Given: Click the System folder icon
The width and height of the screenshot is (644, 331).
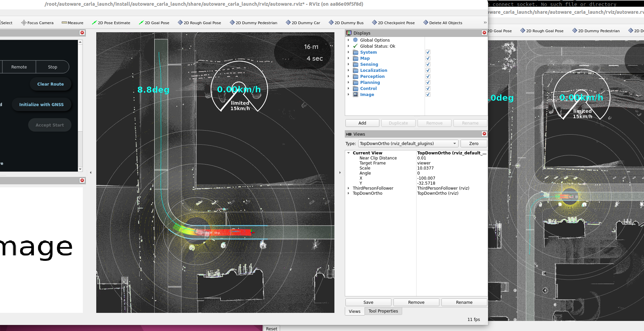Looking at the screenshot, I should [x=356, y=52].
